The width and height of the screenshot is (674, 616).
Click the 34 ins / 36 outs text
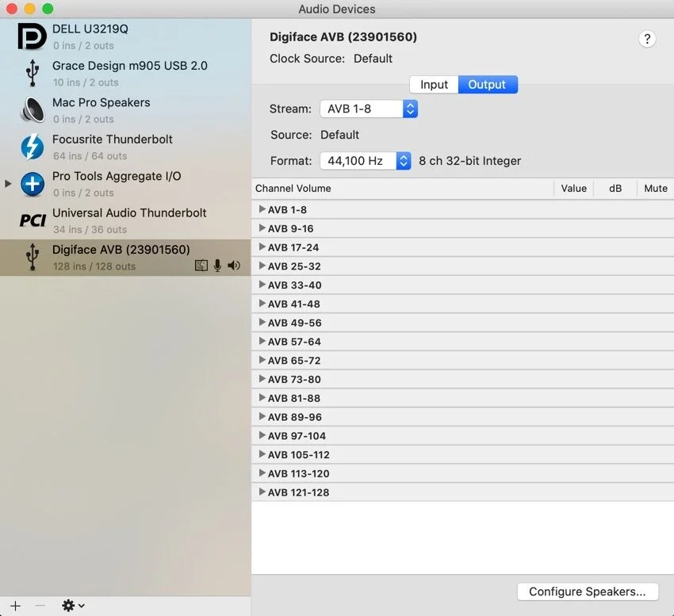(90, 230)
